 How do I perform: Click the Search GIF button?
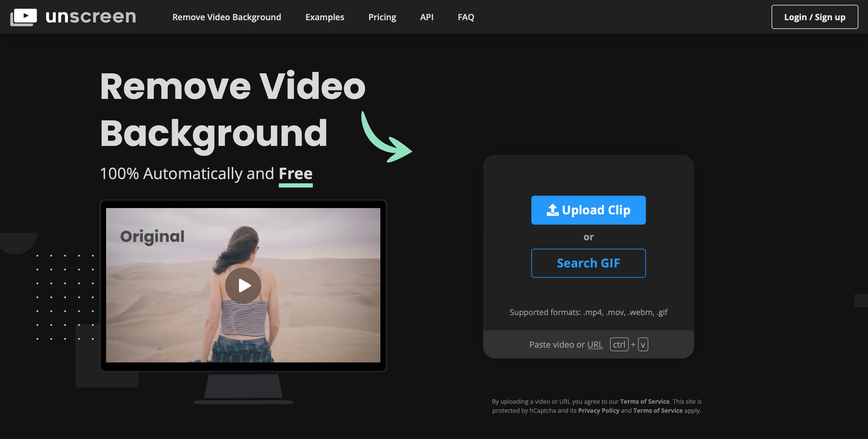coord(588,263)
